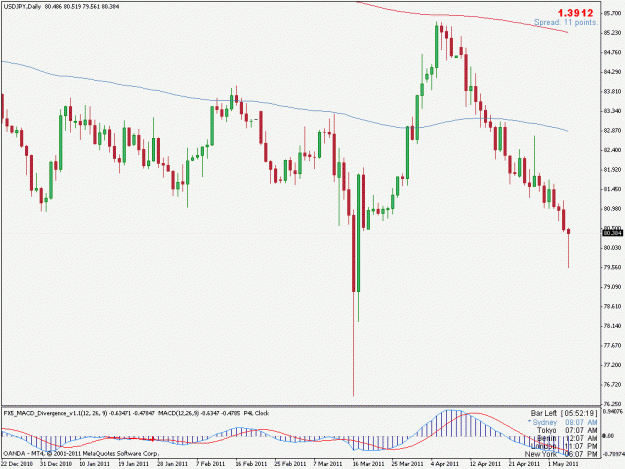Click the Tokyo 07:07 AM clock row
Screen dimensions: 625x469
coord(567,431)
